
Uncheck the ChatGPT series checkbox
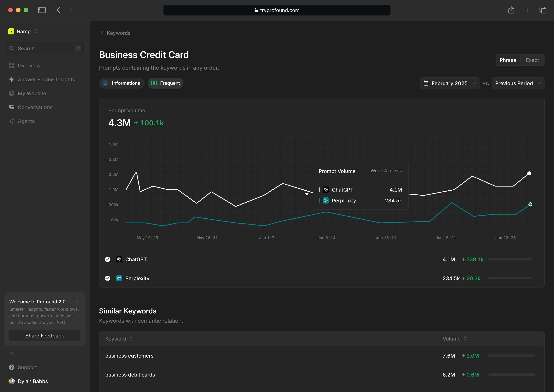pos(108,259)
